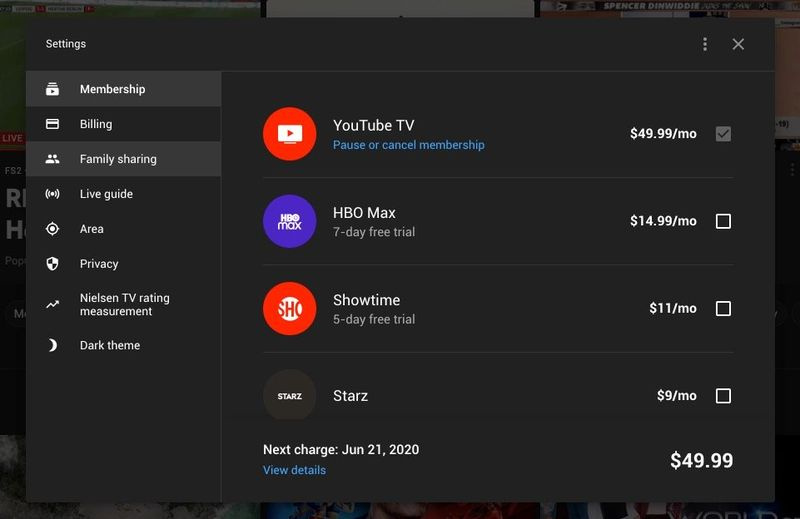
Task: Check the Starz add-on checkbox
Action: click(723, 396)
